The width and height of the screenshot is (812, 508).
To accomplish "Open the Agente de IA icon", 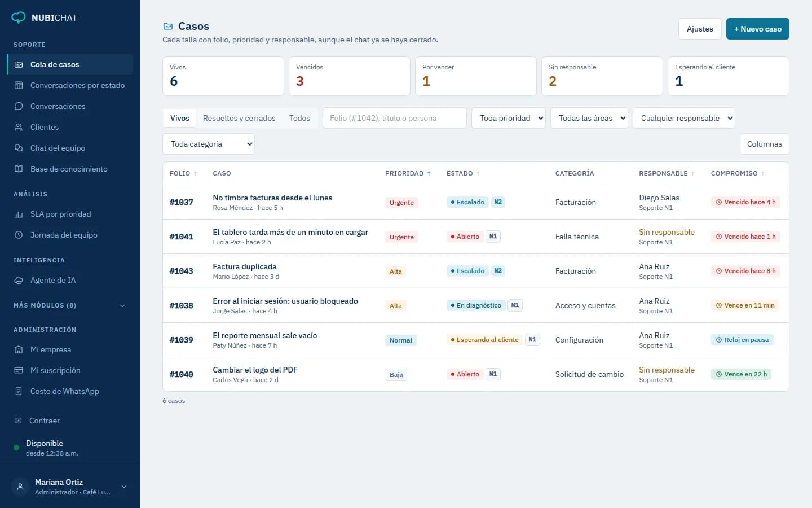I will (19, 280).
